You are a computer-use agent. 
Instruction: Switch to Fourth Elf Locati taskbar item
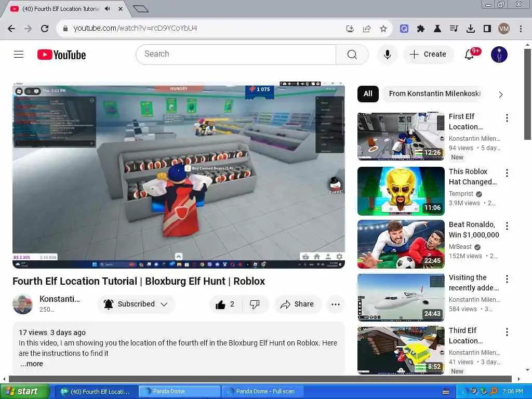click(96, 392)
